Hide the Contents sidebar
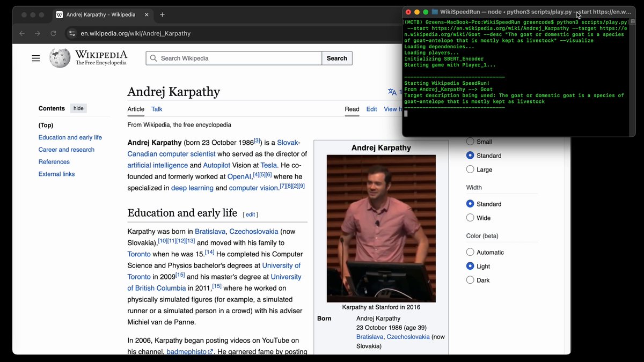Viewport: 644px width, 362px height. (x=78, y=108)
